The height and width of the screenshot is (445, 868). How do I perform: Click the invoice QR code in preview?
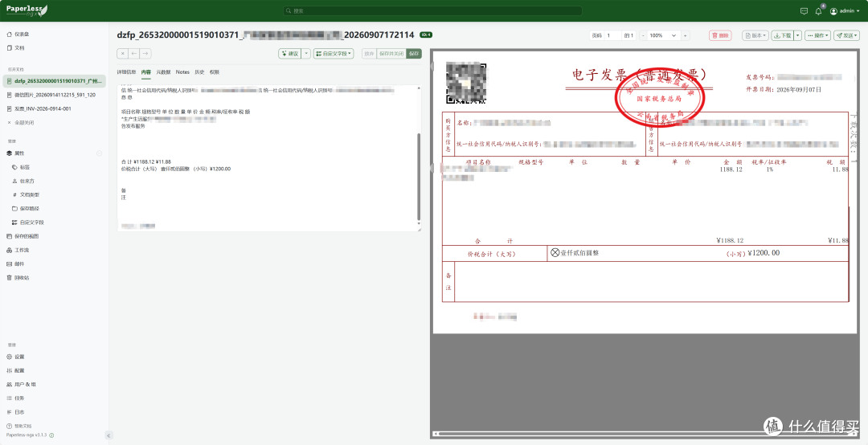pyautogui.click(x=467, y=84)
